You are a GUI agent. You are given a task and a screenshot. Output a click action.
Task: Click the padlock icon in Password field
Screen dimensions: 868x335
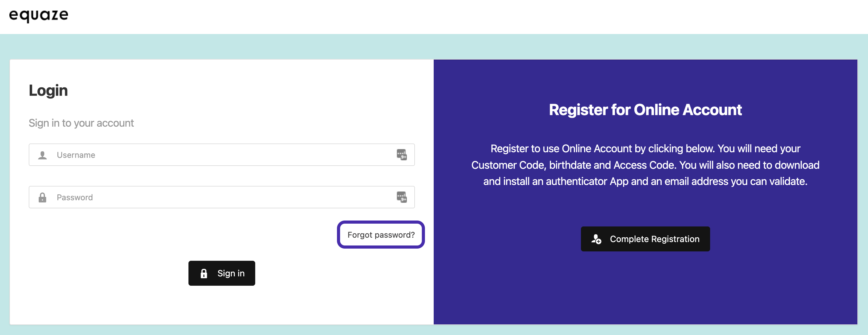click(42, 197)
